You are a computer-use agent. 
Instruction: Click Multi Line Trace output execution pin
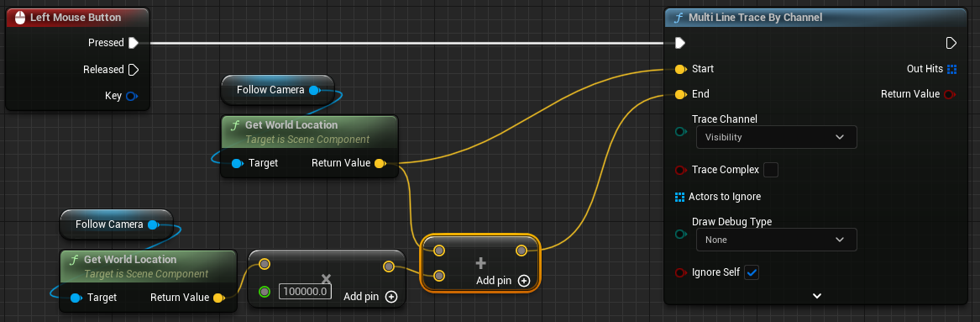point(951,43)
